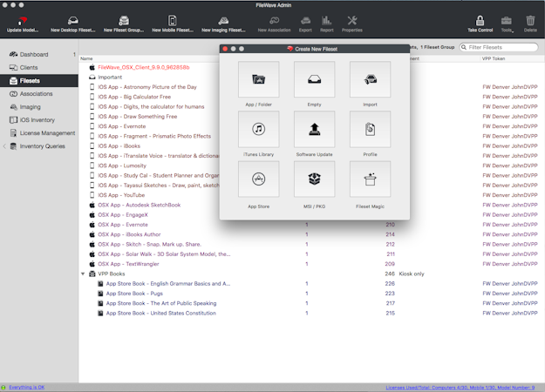
Task: Choose Software Update fileset type
Action: pos(315,129)
